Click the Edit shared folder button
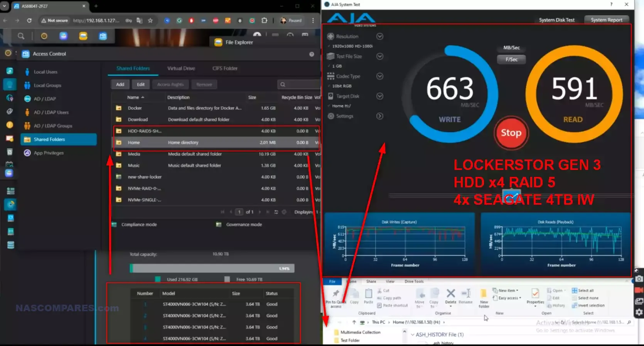The width and height of the screenshot is (644, 346). 141,85
